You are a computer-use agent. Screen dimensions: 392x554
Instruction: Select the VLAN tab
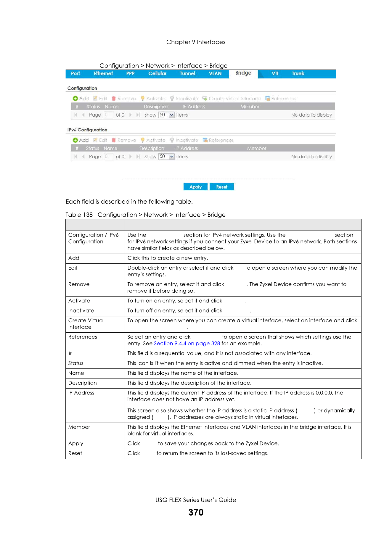click(x=215, y=74)
